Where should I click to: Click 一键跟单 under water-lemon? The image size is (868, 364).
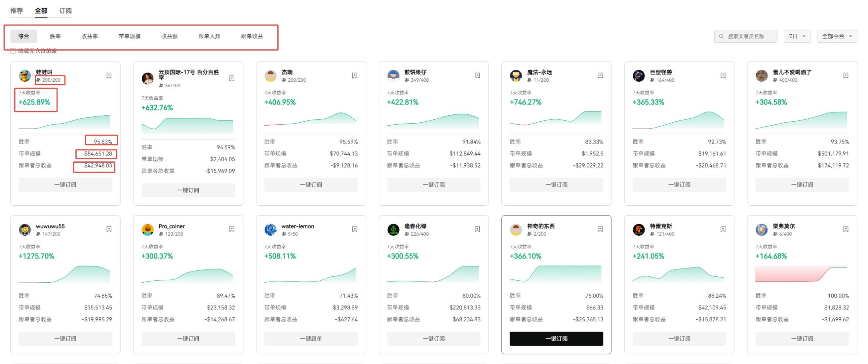(310, 338)
